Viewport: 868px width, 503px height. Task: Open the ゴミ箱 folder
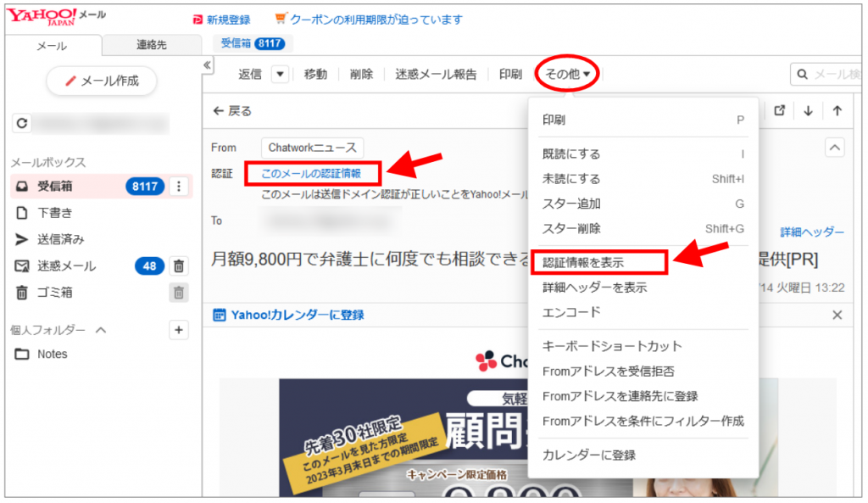[x=55, y=293]
